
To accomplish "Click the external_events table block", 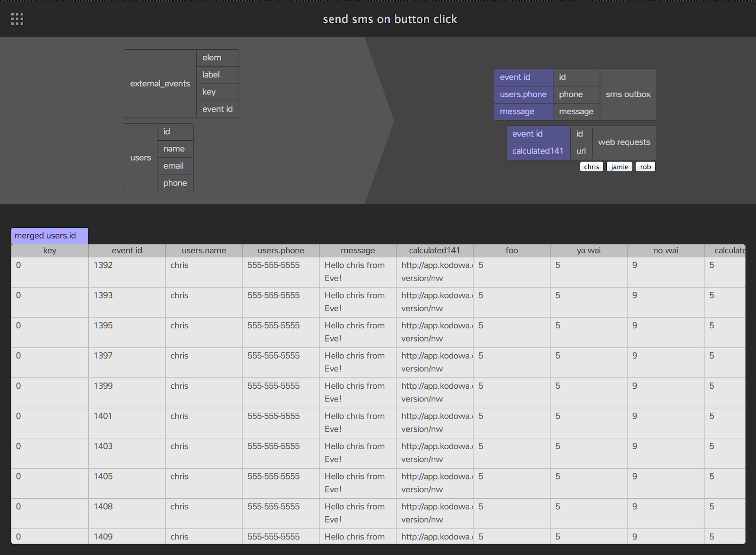I will pyautogui.click(x=160, y=84).
